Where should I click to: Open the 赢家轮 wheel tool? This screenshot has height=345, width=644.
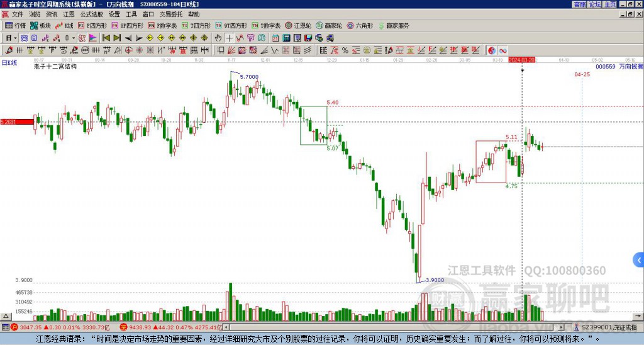coord(329,25)
